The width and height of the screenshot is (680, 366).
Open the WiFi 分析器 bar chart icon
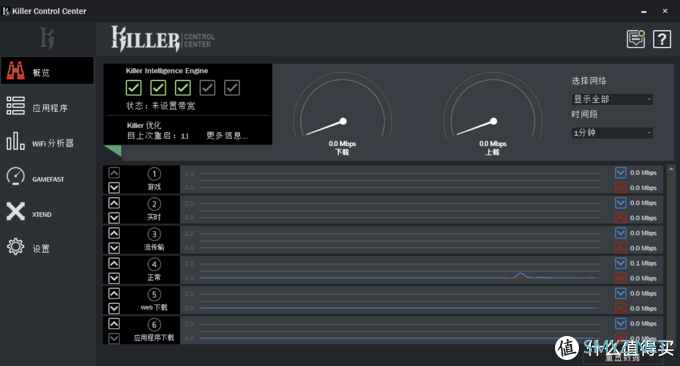[x=16, y=141]
